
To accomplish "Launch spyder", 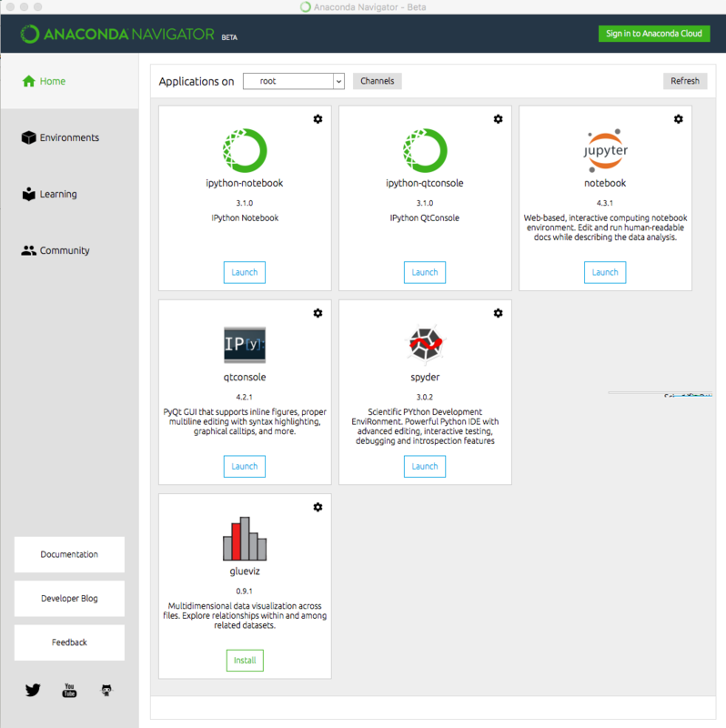I will pyautogui.click(x=425, y=467).
